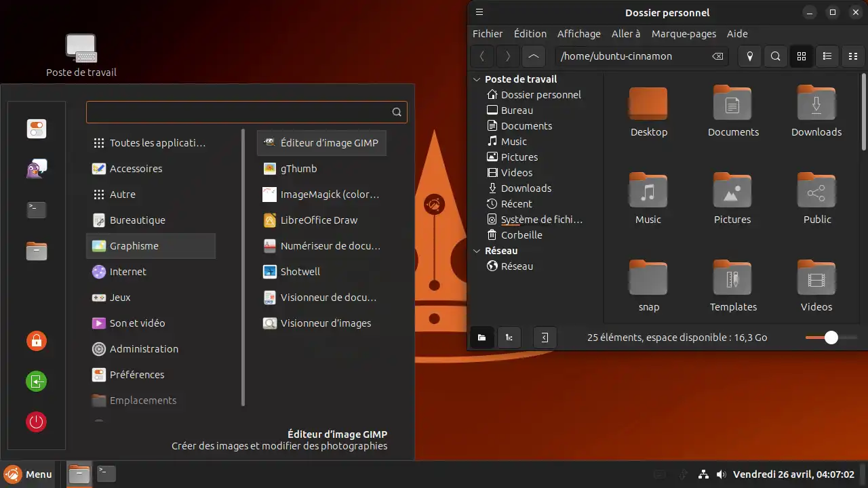Select the Accessoires category
Viewport: 868px width, 488px height.
click(x=151, y=169)
